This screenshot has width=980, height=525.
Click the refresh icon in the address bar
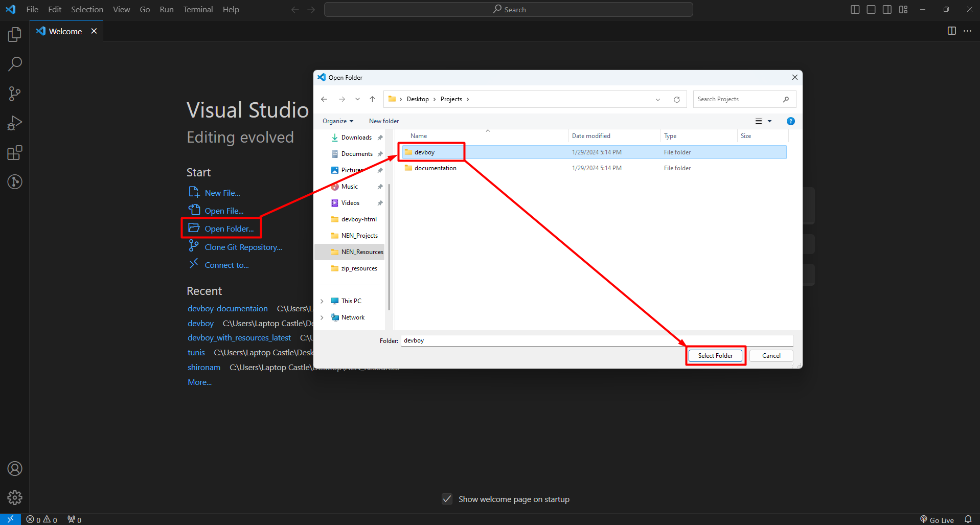pos(676,100)
